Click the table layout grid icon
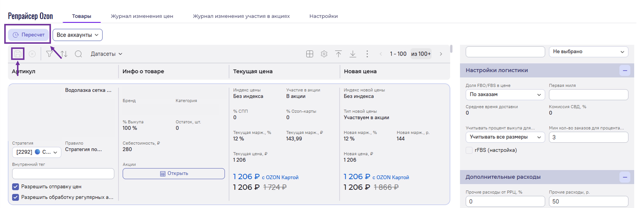Screen dimensions: 644x208 click(310, 54)
